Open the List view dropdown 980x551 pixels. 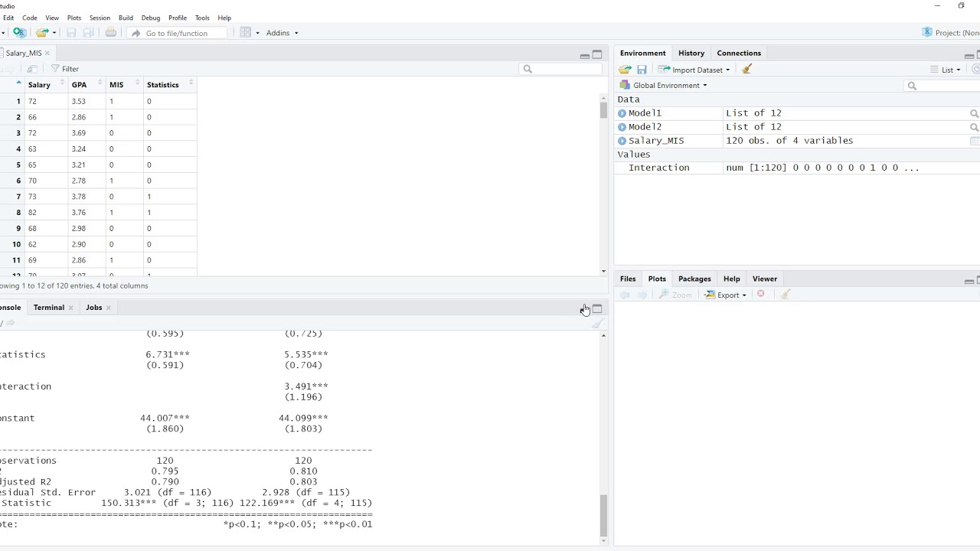[946, 70]
